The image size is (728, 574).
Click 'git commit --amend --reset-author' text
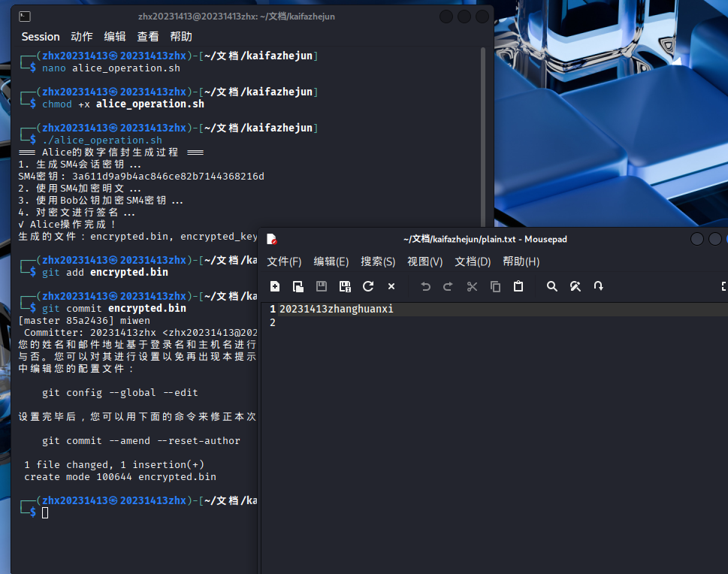pos(141,441)
